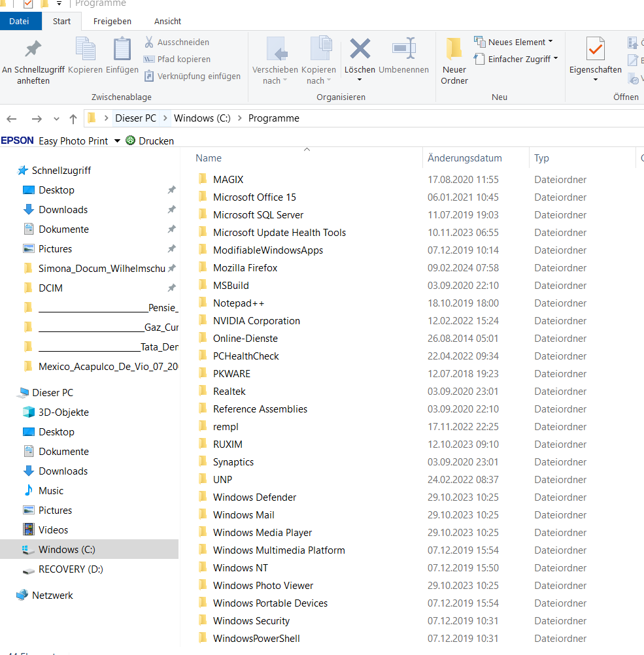Choose Pfad kopieren in the ribbon
This screenshot has width=644, height=655.
tap(177, 59)
